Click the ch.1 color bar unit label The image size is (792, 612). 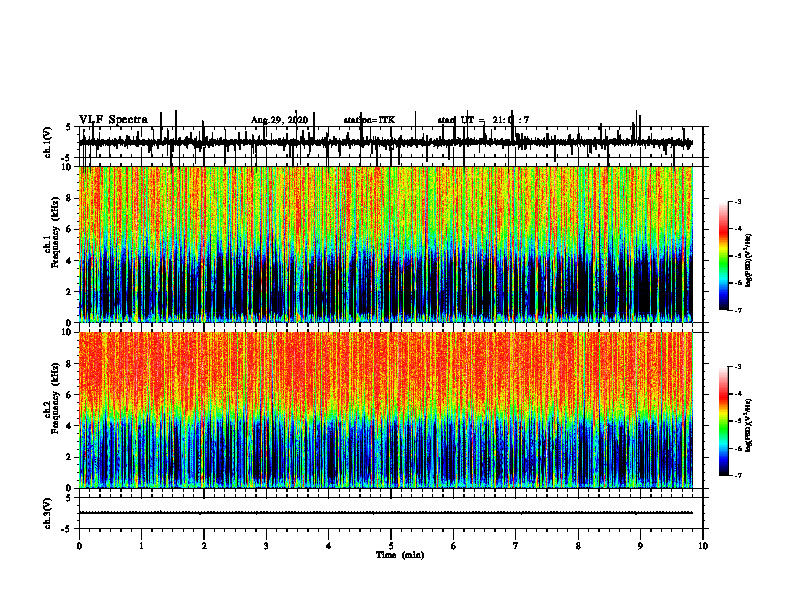(x=749, y=261)
